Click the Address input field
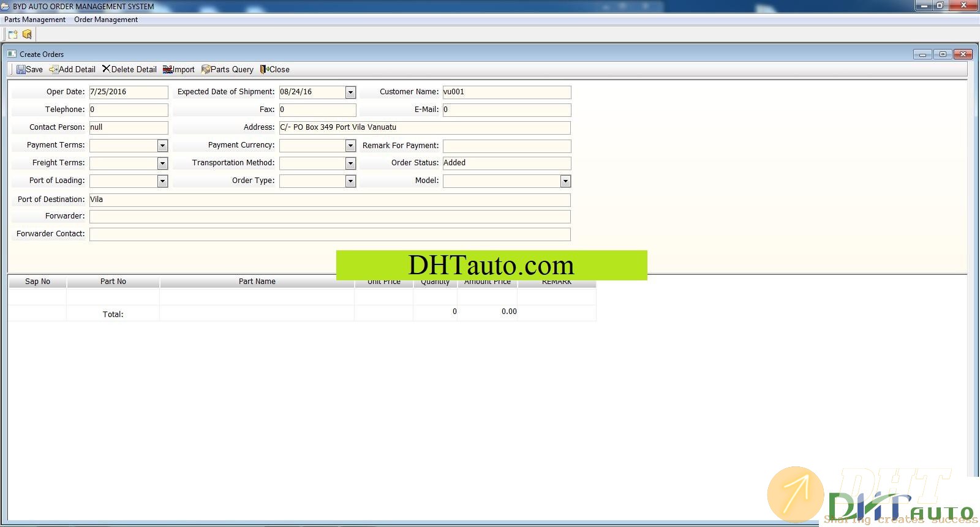 425,128
